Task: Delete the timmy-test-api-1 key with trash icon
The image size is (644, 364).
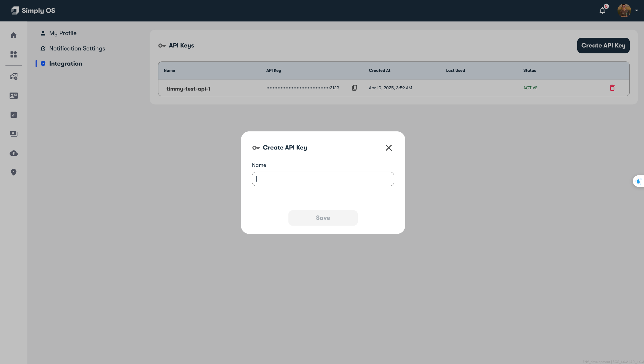Action: tap(612, 88)
